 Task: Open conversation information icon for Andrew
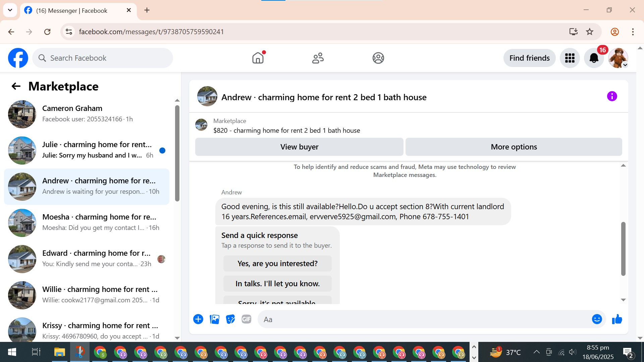(x=612, y=97)
